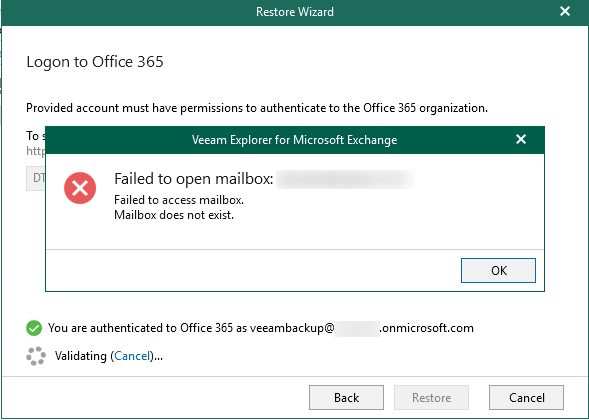Image resolution: width=589 pixels, height=420 pixels.
Task: Click the Restore Wizard title bar text
Action: coord(294,12)
